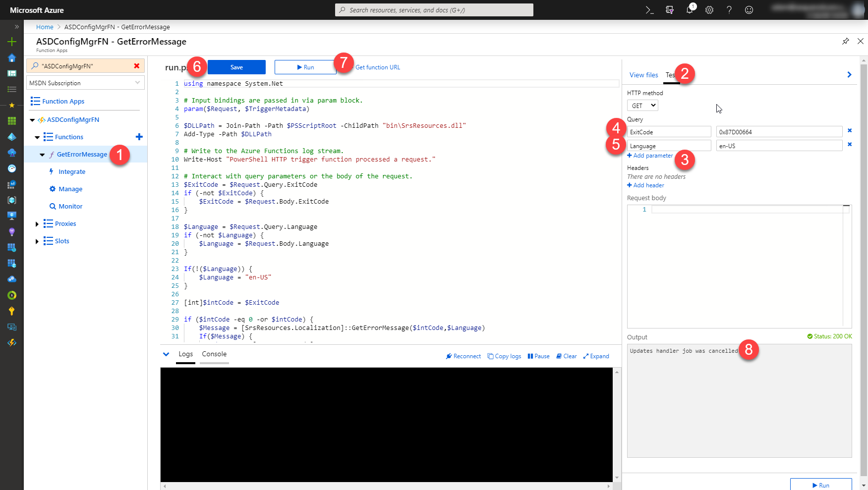The width and height of the screenshot is (868, 490).
Task: Select GetErrorMessage function in tree
Action: tap(82, 154)
